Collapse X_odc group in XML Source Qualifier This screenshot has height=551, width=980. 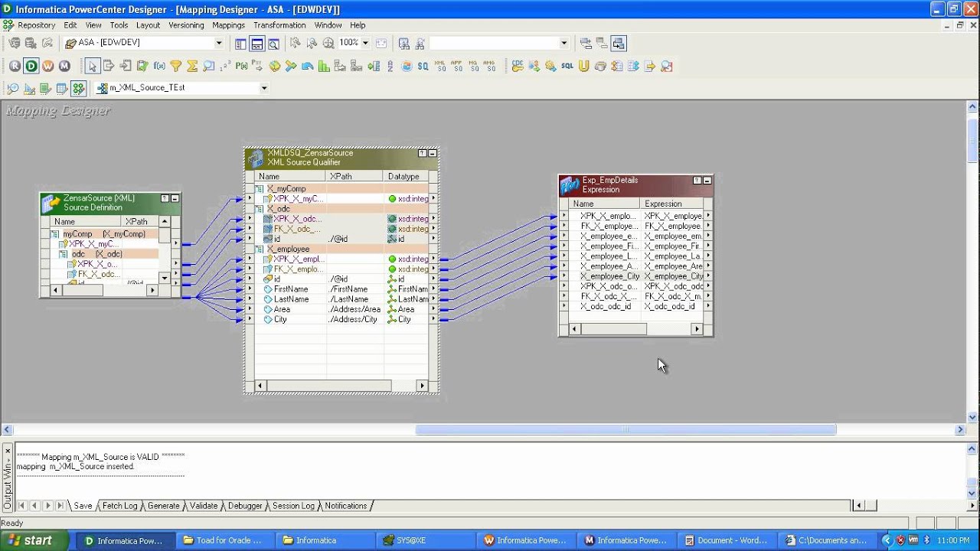260,209
